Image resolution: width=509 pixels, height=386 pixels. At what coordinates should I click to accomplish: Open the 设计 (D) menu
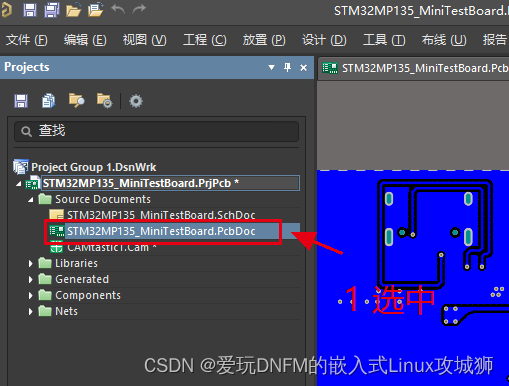[x=324, y=40]
